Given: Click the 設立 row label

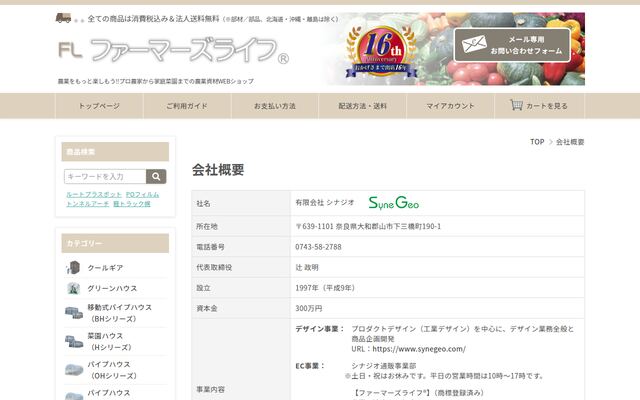Looking at the screenshot, I should coord(203,288).
